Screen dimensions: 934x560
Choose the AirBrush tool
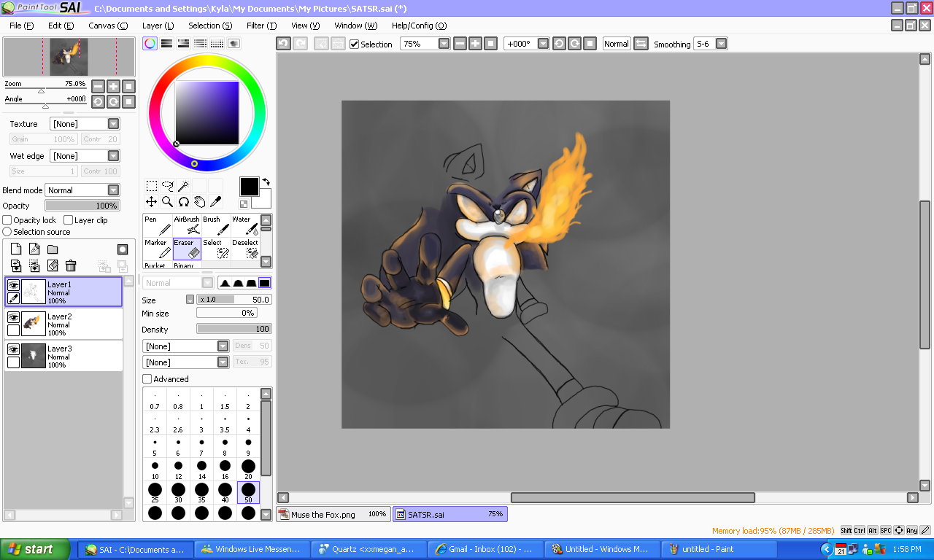187,226
